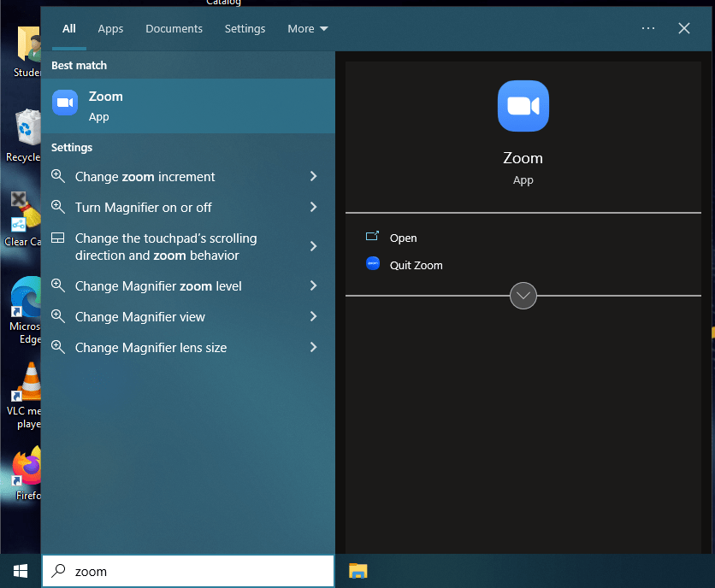715x588 pixels.
Task: Switch to the Documents tab
Action: [174, 28]
